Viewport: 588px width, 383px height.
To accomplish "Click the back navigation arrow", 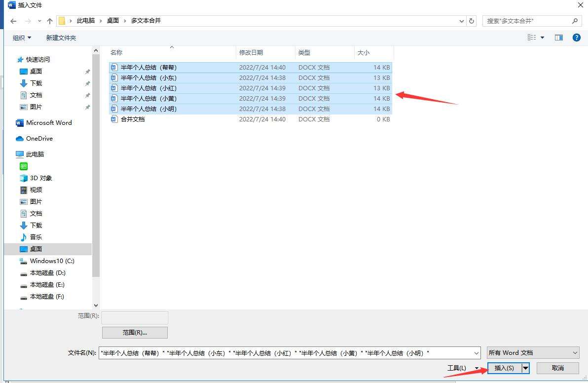I will [x=13, y=21].
